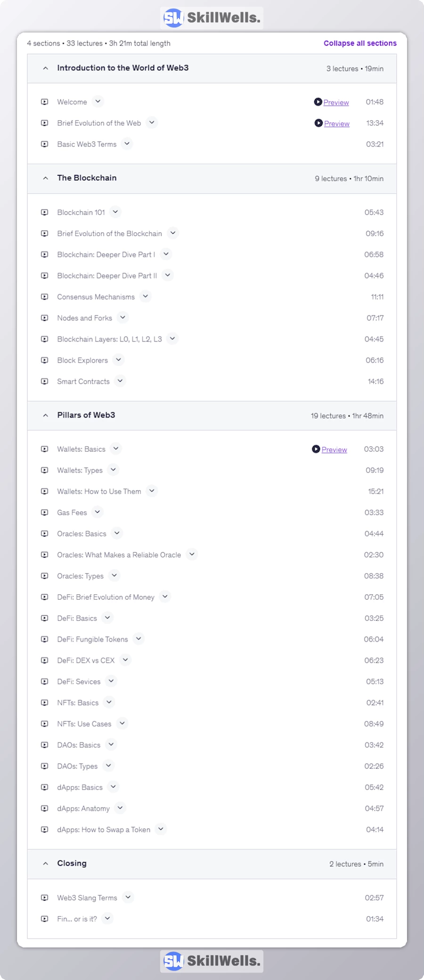This screenshot has height=980, width=424.
Task: Click the video icon beside Smart Contracts
Action: click(x=45, y=381)
